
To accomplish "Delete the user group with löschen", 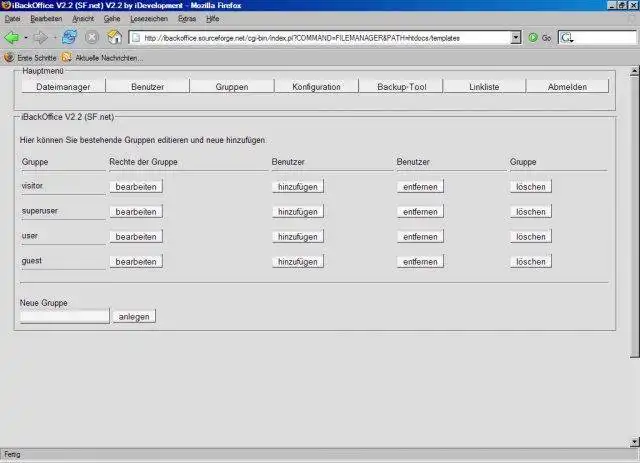I will [531, 236].
